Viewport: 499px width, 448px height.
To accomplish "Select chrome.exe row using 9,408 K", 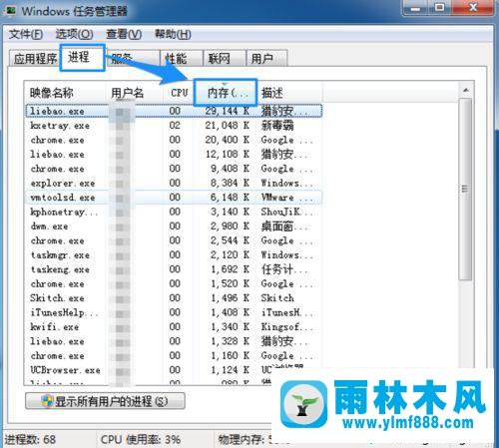I will point(174,169).
